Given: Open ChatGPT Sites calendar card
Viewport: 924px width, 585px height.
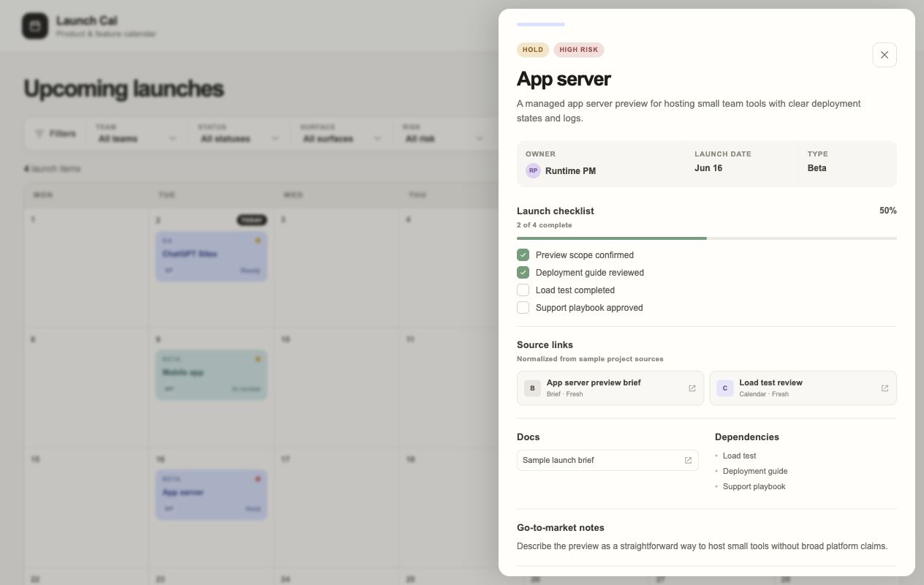Looking at the screenshot, I should (x=211, y=256).
